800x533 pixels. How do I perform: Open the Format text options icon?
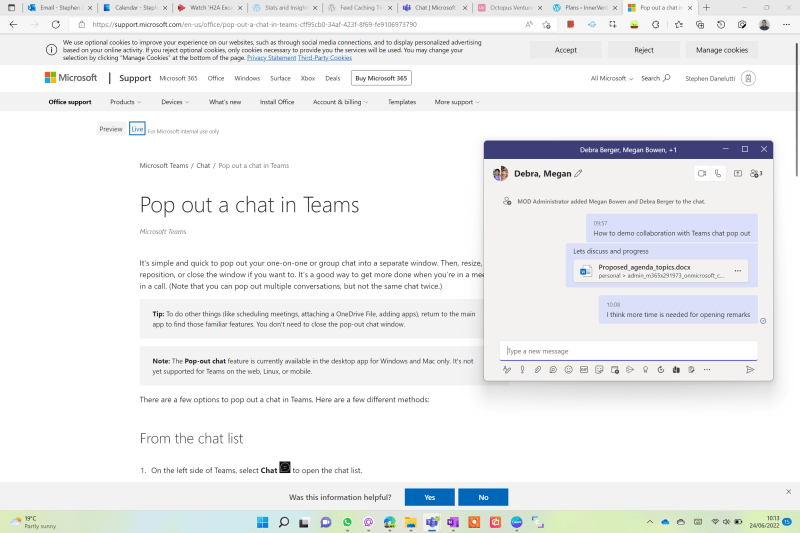507,369
